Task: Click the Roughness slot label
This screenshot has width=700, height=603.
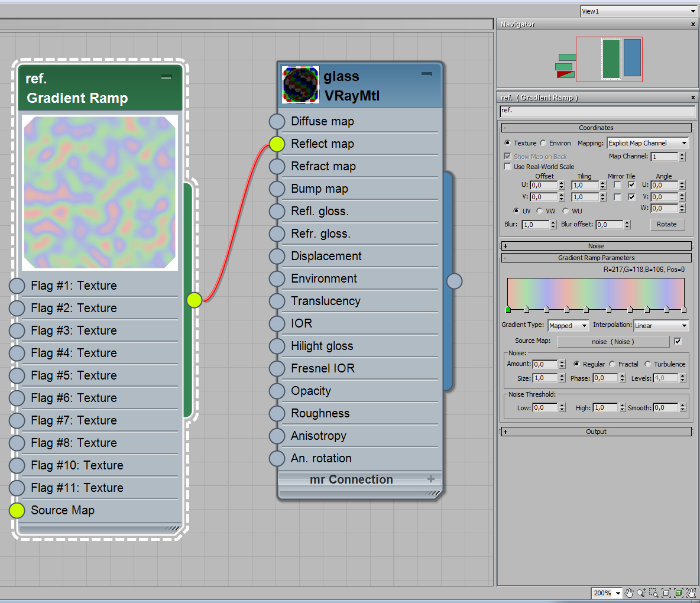Action: (320, 413)
